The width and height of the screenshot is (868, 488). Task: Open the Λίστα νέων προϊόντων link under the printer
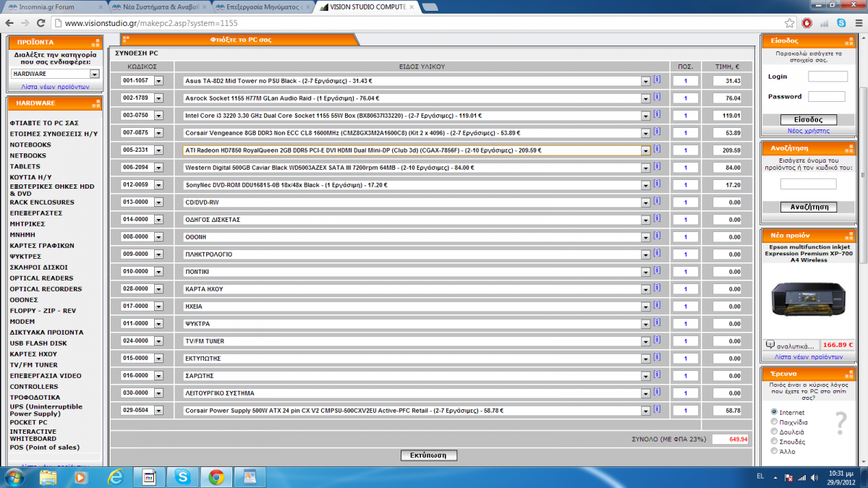coord(809,356)
